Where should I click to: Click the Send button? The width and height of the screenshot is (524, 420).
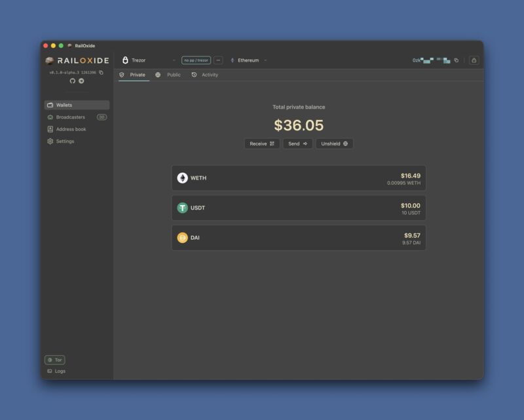298,143
